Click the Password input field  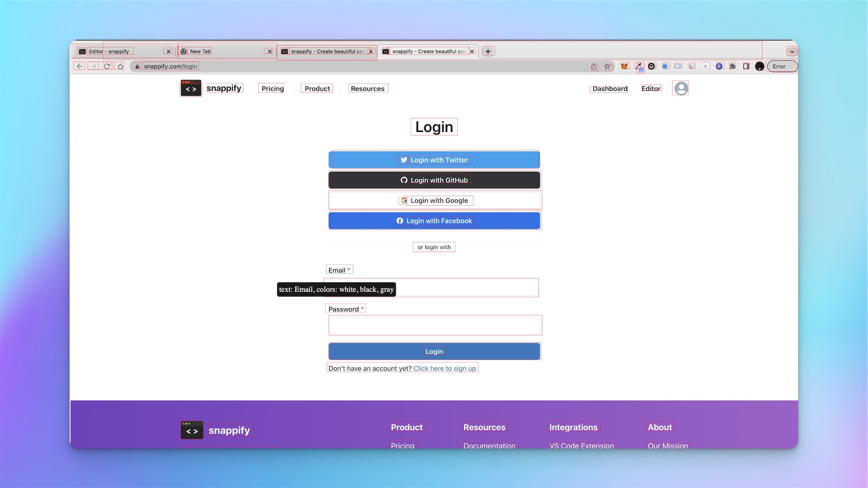(434, 325)
